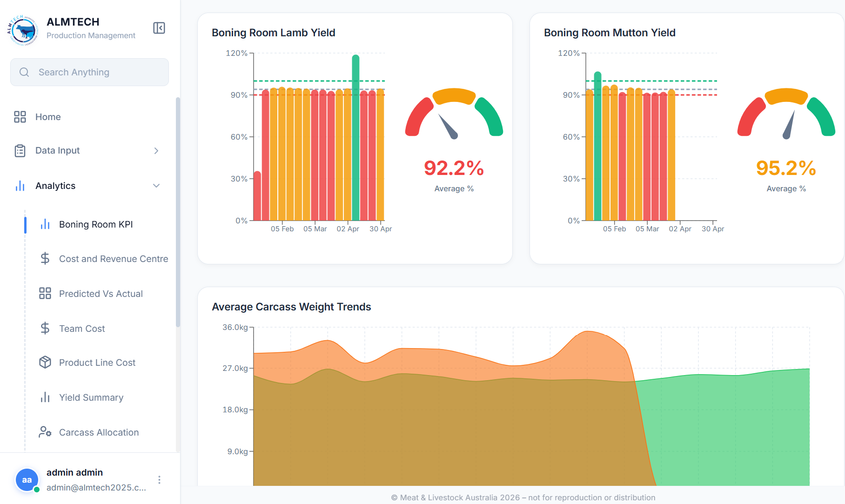
Task: Collapse the Analytics section chevron
Action: pos(156,186)
